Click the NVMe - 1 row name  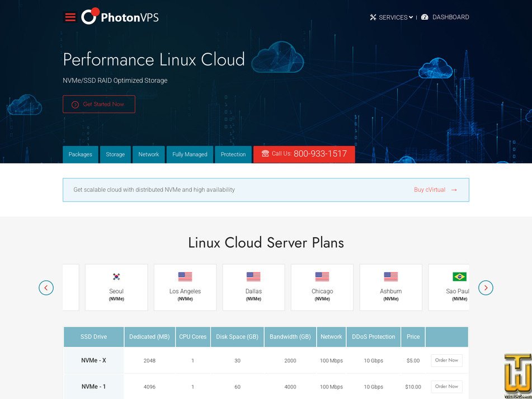93,387
